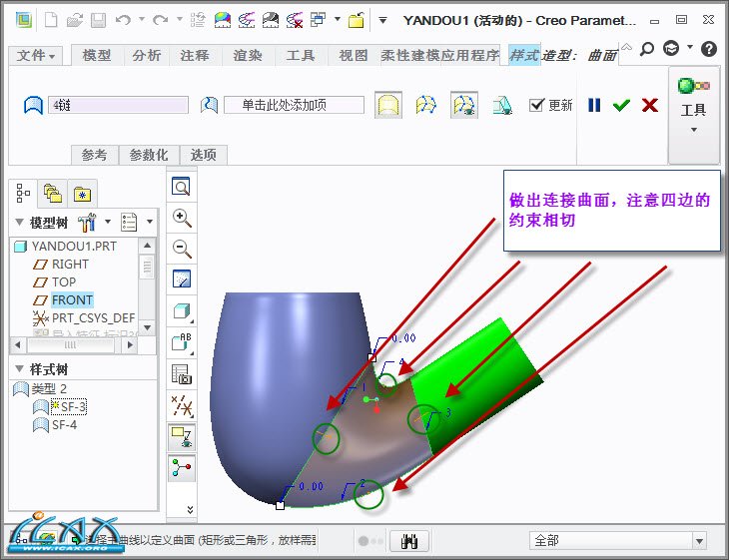
Task: Select the folder browser navigator tab icon
Action: click(53, 194)
